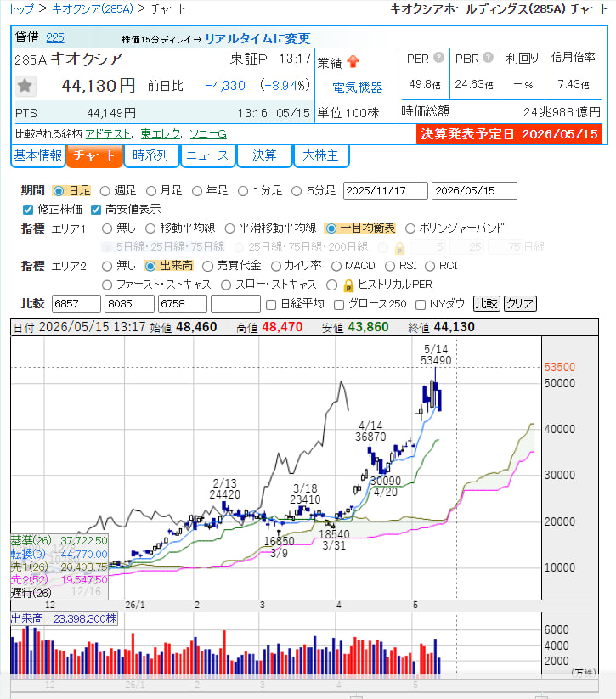Image resolution: width=616 pixels, height=699 pixels.
Task: Select RSI indicator radio button
Action: coord(390,266)
